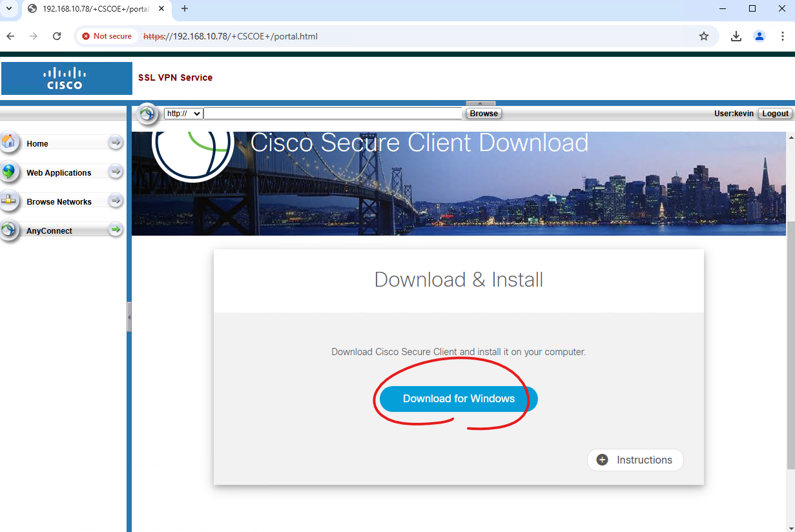Viewport: 795px width, 532px height.
Task: Open the Web Applications menu item
Action: (x=62, y=172)
